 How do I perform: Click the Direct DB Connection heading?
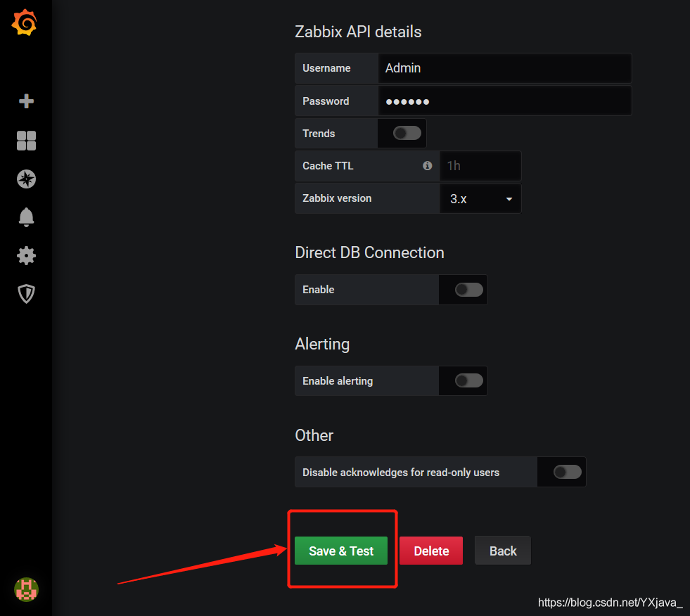[x=370, y=252]
